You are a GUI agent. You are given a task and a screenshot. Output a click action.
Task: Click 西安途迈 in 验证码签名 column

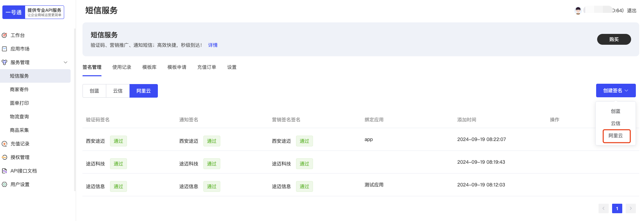pyautogui.click(x=95, y=141)
